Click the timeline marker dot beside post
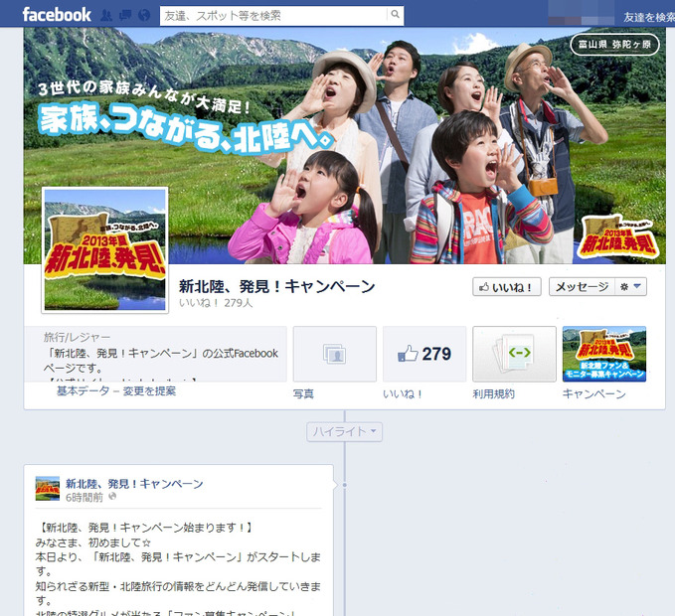675x616 pixels. (344, 485)
